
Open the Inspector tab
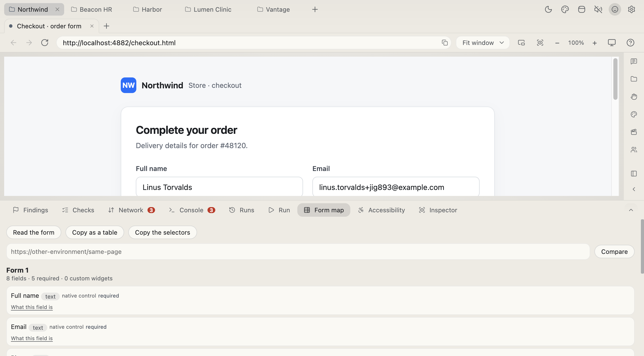click(x=438, y=210)
